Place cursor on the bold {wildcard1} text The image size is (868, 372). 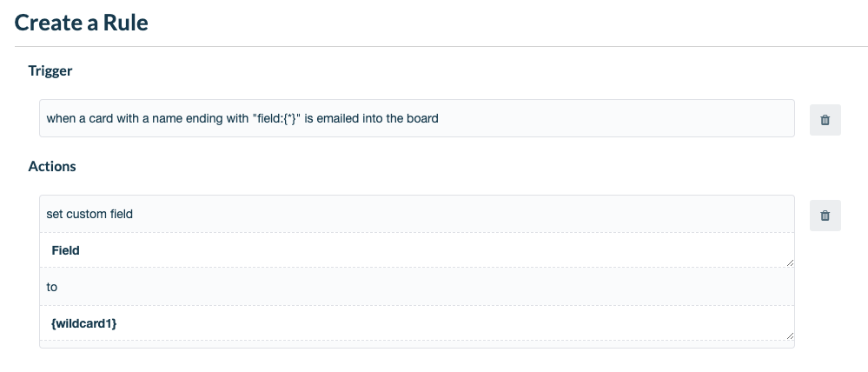point(83,323)
